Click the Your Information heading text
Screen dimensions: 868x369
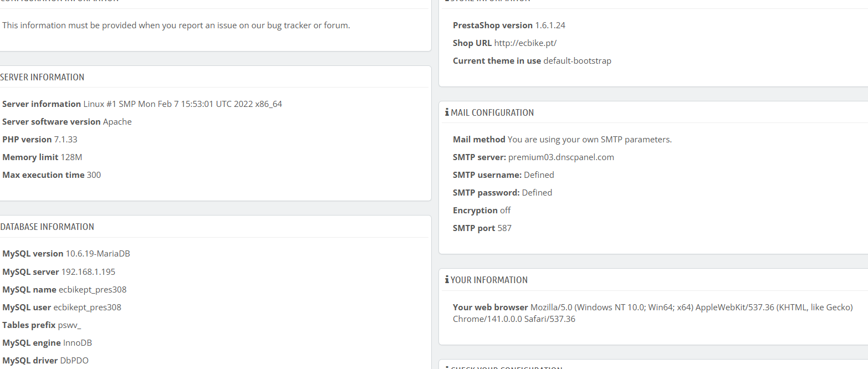coord(489,280)
